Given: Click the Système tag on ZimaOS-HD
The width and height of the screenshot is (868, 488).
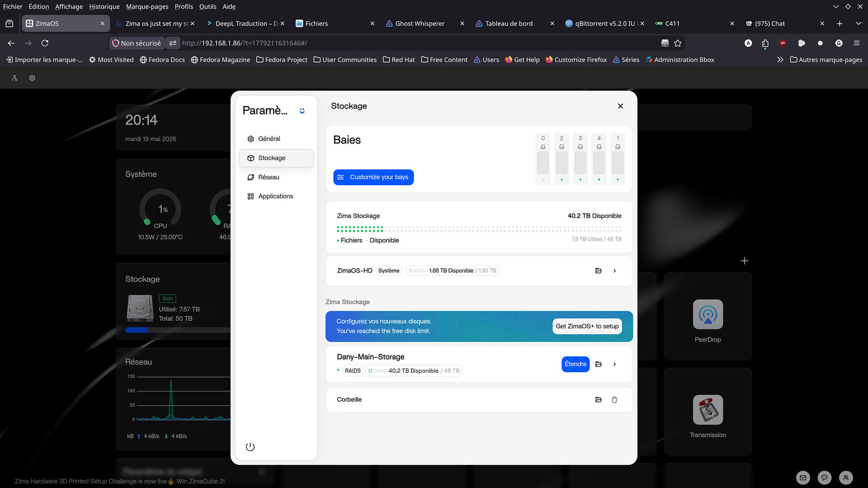Looking at the screenshot, I should (x=389, y=271).
